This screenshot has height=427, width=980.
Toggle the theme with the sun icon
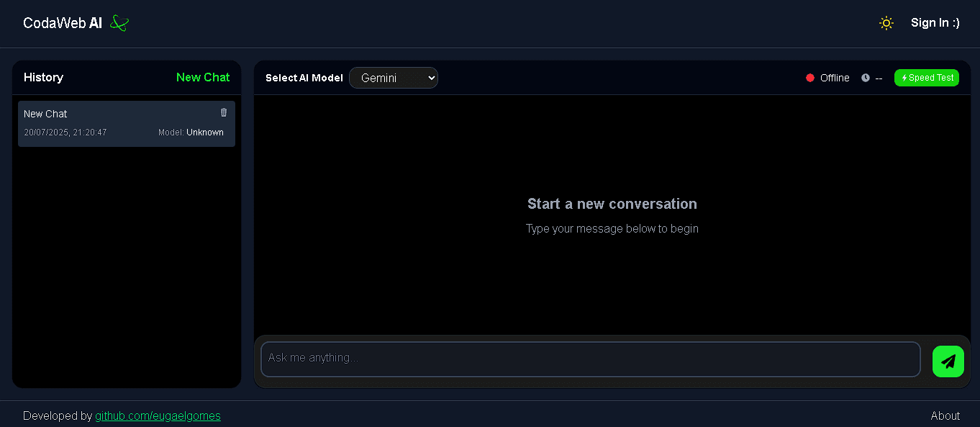click(x=886, y=22)
